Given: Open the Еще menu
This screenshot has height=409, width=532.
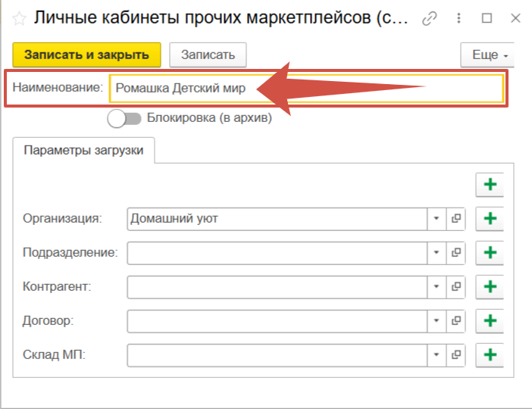Looking at the screenshot, I should [x=487, y=55].
